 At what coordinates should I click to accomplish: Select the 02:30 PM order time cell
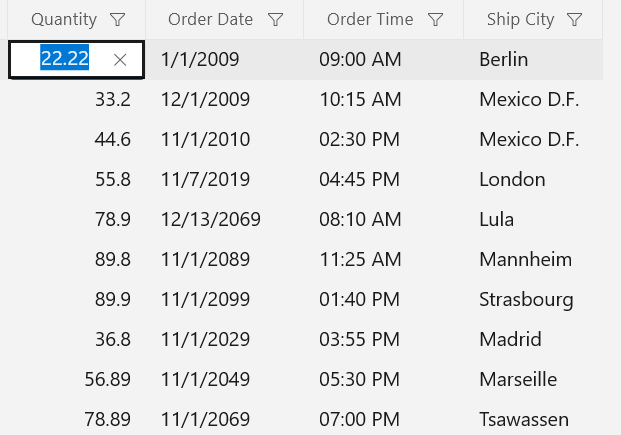pyautogui.click(x=359, y=140)
